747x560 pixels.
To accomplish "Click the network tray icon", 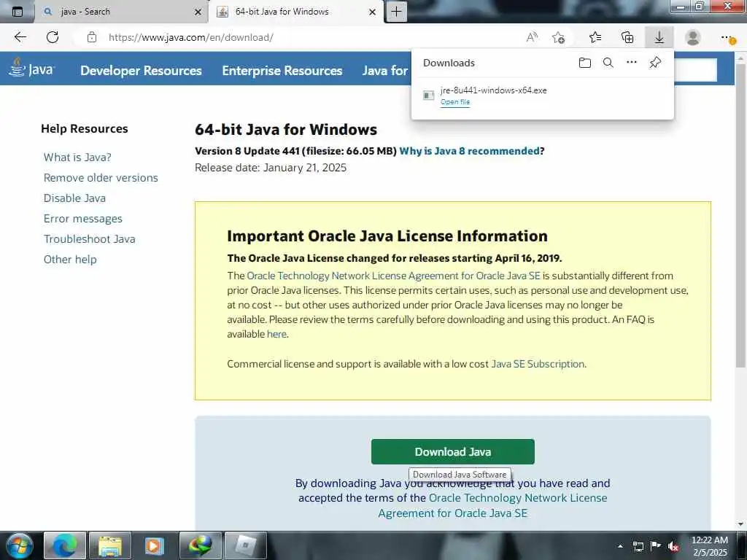I will (x=638, y=547).
